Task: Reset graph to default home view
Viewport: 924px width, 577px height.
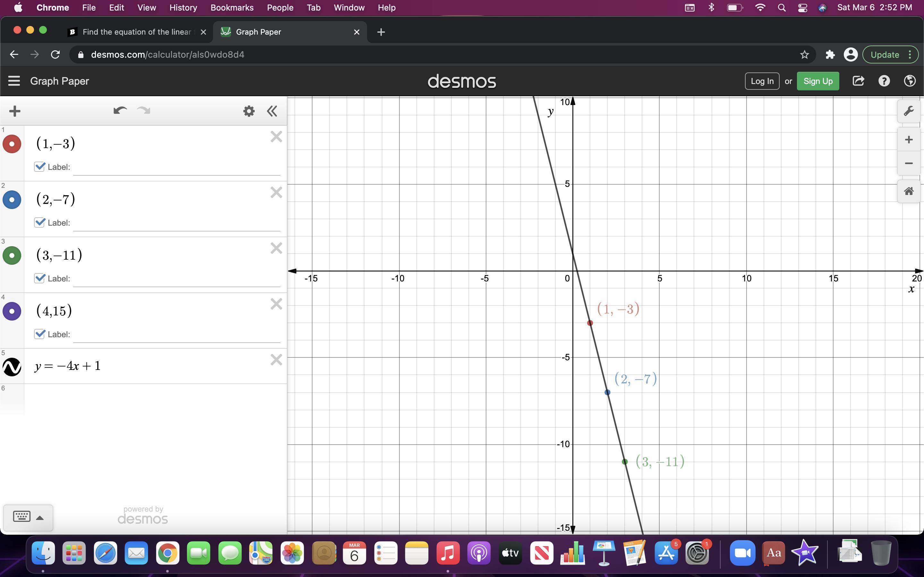Action: pyautogui.click(x=908, y=191)
